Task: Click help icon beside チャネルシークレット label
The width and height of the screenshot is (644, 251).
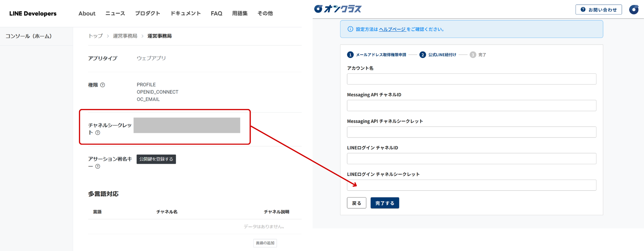Action: point(98,133)
